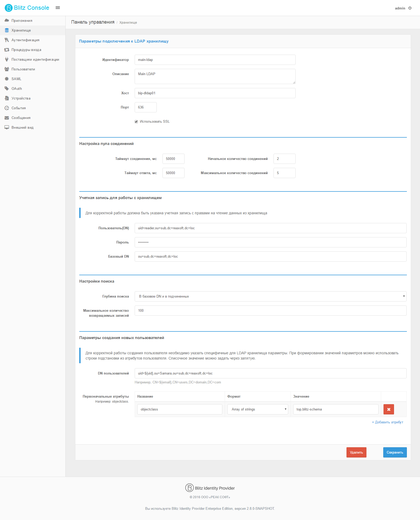420x520 pixels.
Task: Click the users icon beside Пользователи
Action: point(7,69)
